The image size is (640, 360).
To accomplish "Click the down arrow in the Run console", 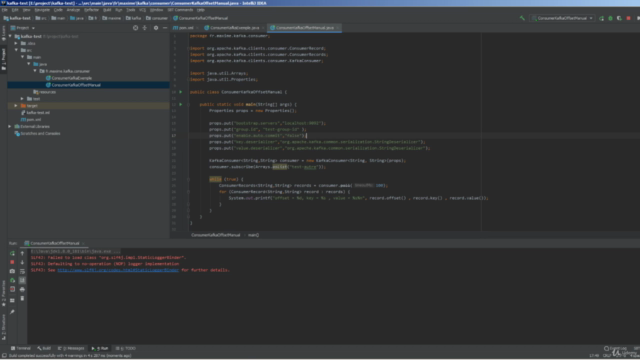I will [22, 262].
